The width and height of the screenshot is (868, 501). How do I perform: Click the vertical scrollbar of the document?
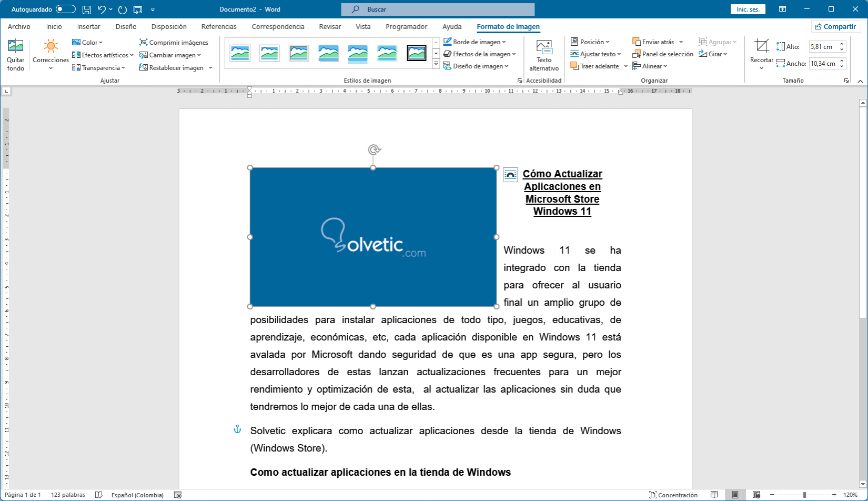pos(863,293)
